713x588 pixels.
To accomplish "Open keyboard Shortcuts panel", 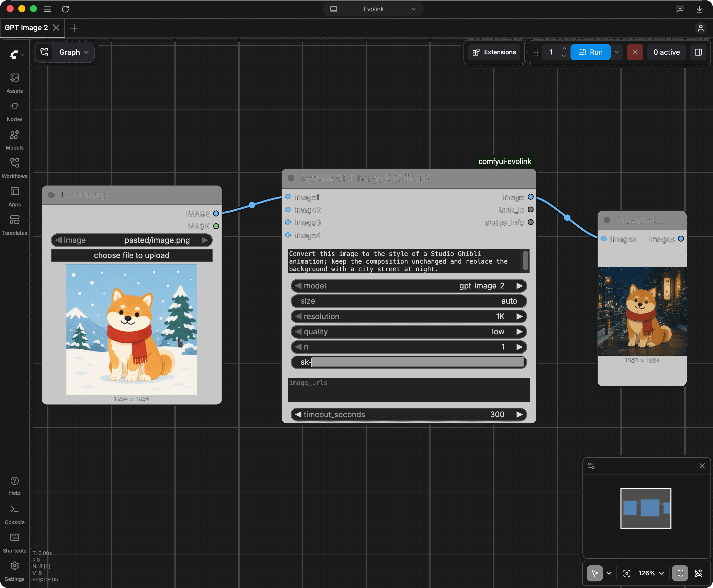I will (14, 543).
